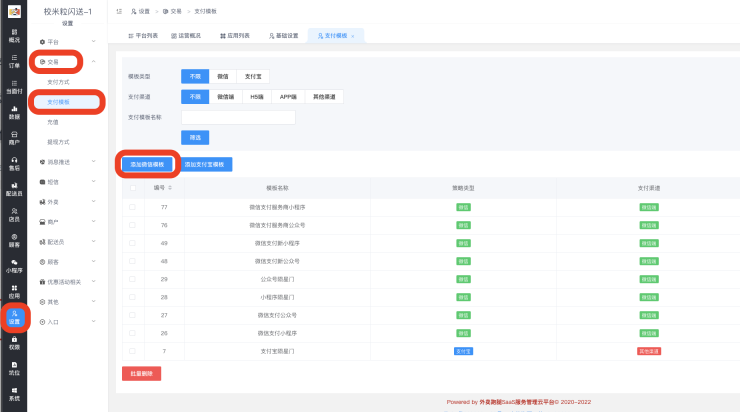Select the checkbox for 支付宝凯星门 row

132,352
